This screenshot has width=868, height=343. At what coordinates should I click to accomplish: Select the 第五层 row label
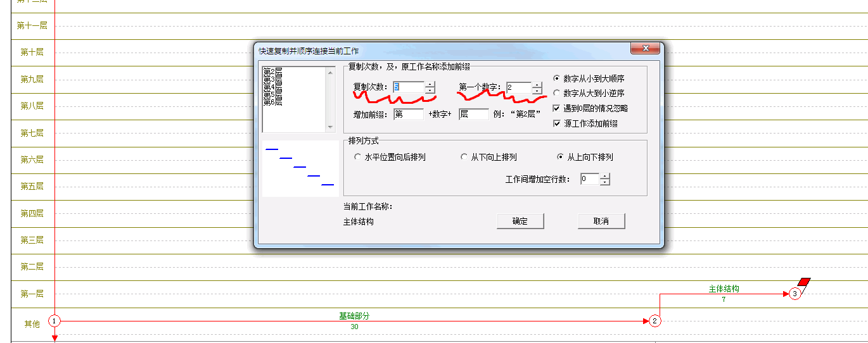tap(32, 186)
